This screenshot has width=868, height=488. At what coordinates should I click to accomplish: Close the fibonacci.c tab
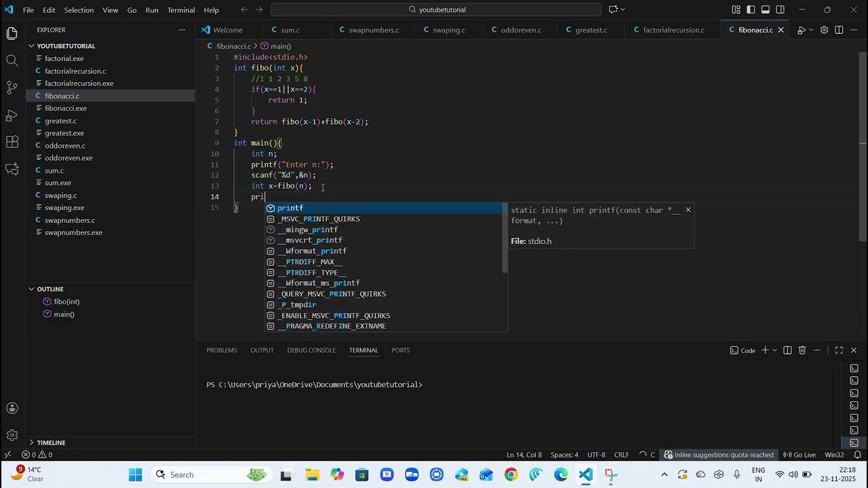[781, 30]
